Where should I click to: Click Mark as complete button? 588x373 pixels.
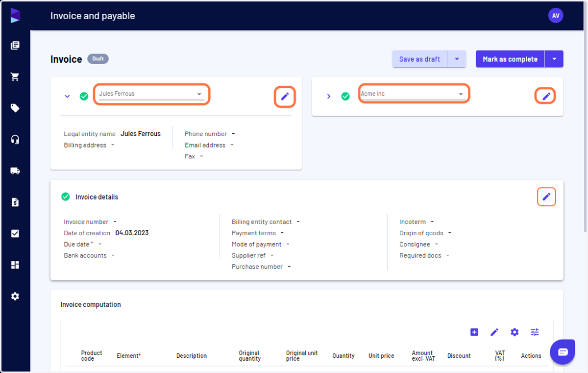[510, 59]
